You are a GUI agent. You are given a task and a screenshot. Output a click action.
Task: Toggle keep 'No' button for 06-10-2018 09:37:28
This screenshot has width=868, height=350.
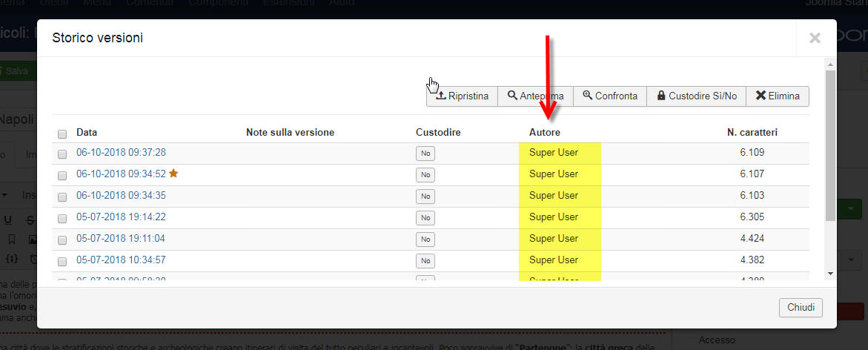425,153
